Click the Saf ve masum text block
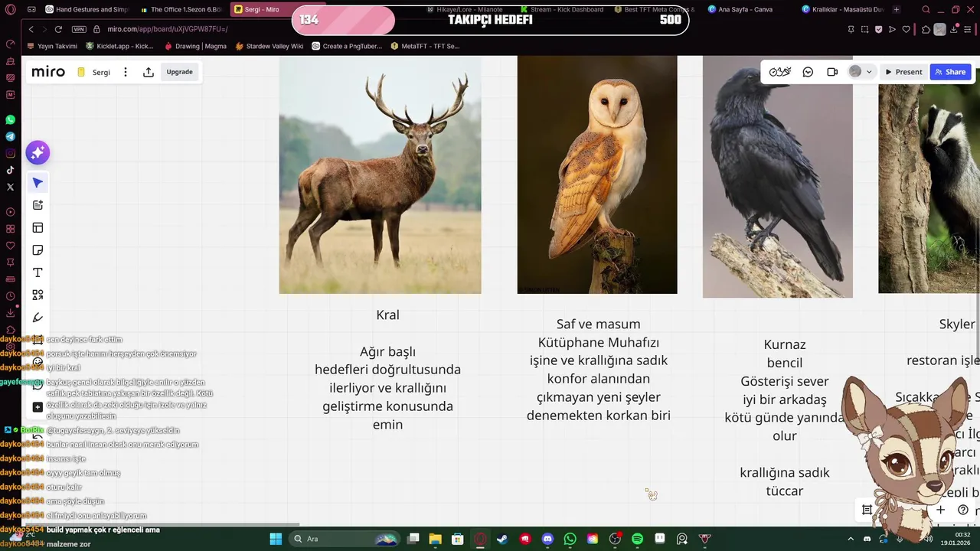Screen dimensions: 980x551 pyautogui.click(x=598, y=370)
